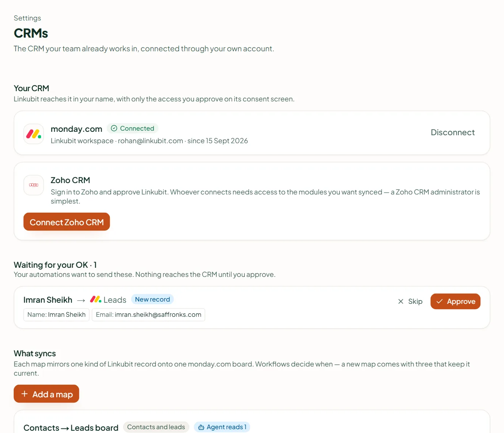The width and height of the screenshot is (504, 433).
Task: Click the Waiting for your OK heading
Action: tap(55, 265)
